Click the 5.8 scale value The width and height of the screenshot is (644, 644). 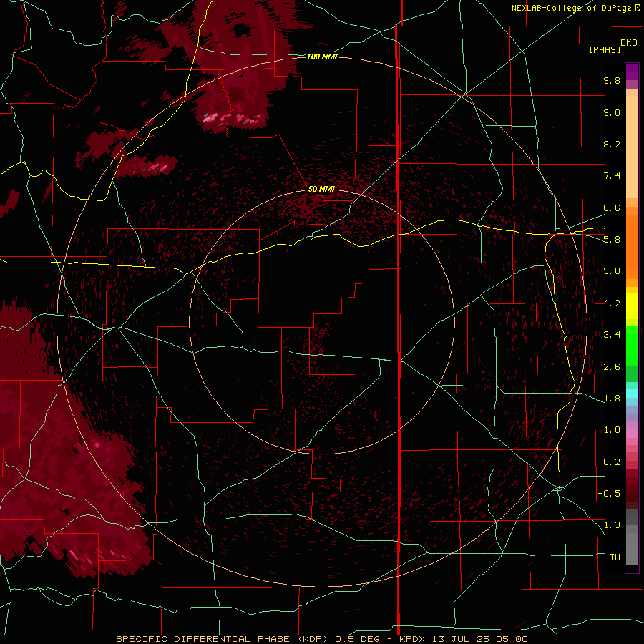[612, 240]
